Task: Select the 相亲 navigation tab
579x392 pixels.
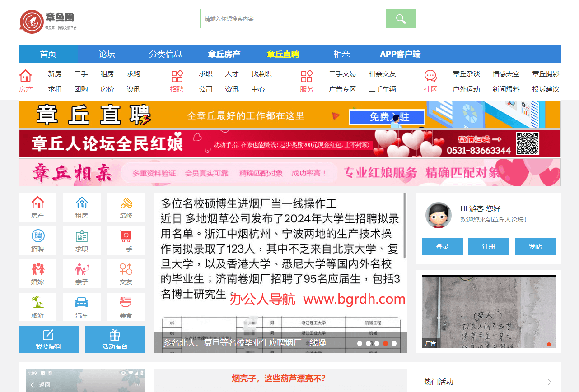Action: 342,54
